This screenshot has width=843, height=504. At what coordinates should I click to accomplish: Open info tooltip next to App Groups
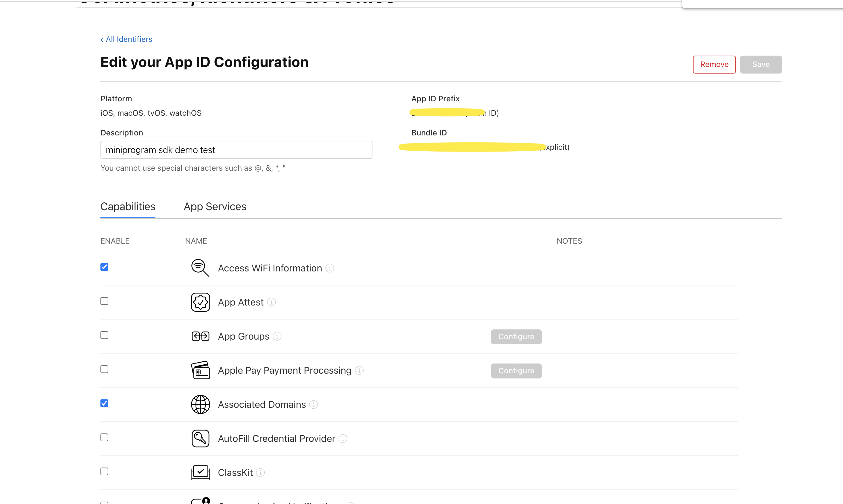(277, 336)
